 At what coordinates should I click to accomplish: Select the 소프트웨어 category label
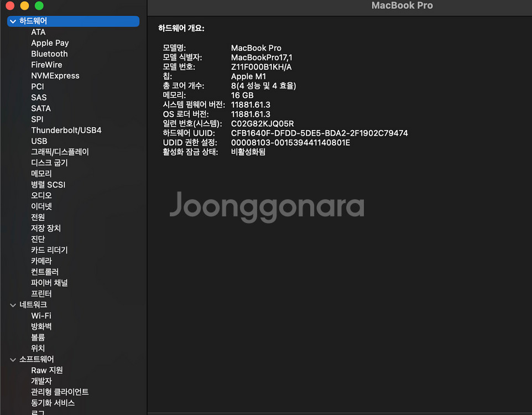pos(36,359)
